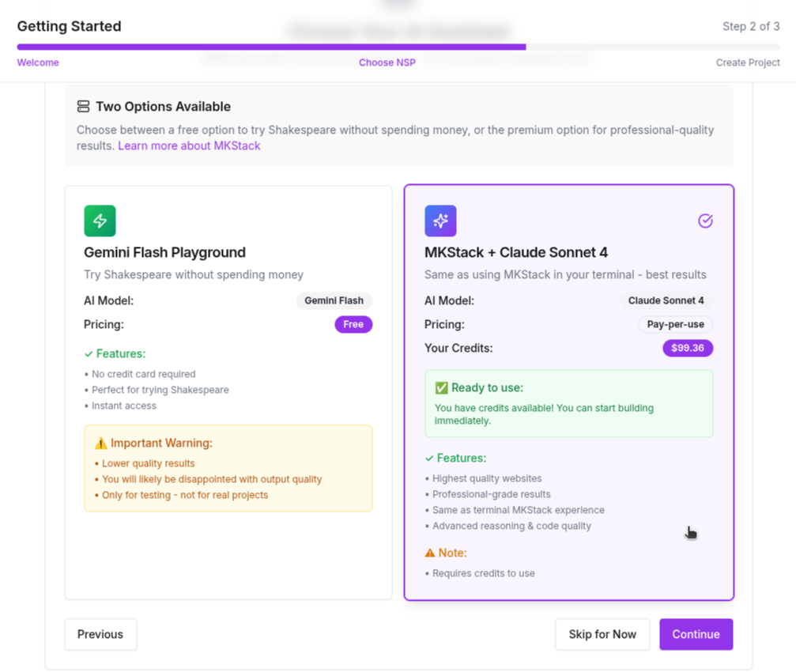Click the selected checkmark circle icon
This screenshot has height=672, width=796.
(705, 221)
